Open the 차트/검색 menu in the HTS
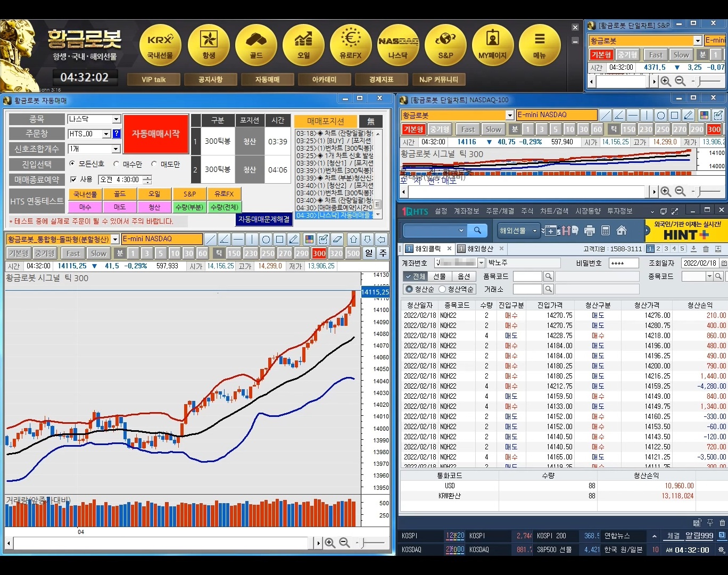728x575 pixels. pos(555,211)
